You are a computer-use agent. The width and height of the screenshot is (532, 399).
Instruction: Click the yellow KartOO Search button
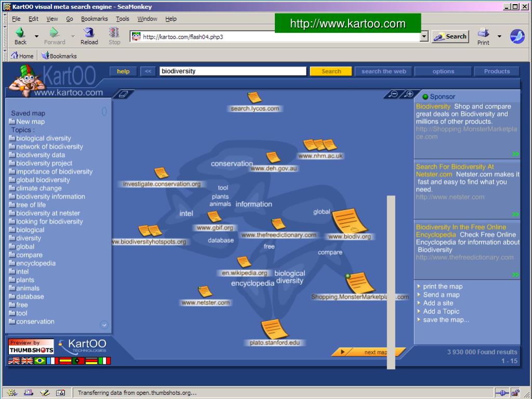(x=331, y=71)
